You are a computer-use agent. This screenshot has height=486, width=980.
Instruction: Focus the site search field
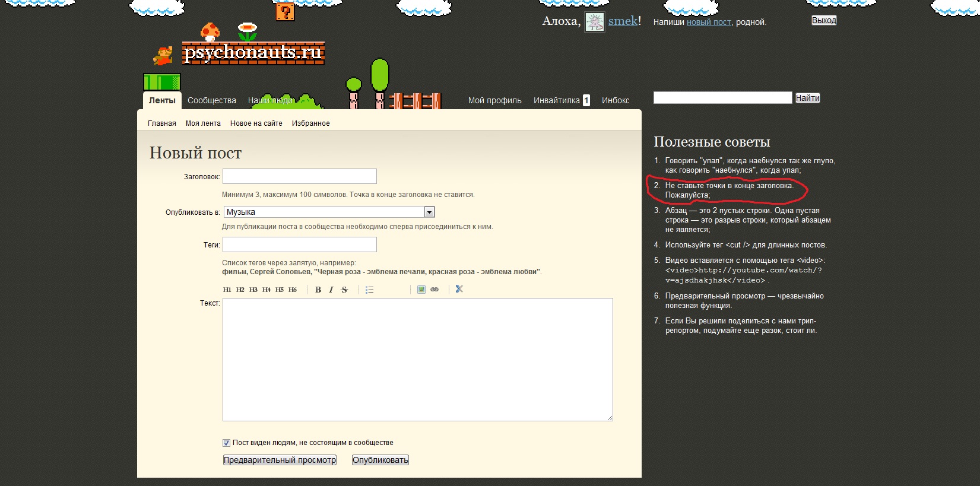pos(723,98)
